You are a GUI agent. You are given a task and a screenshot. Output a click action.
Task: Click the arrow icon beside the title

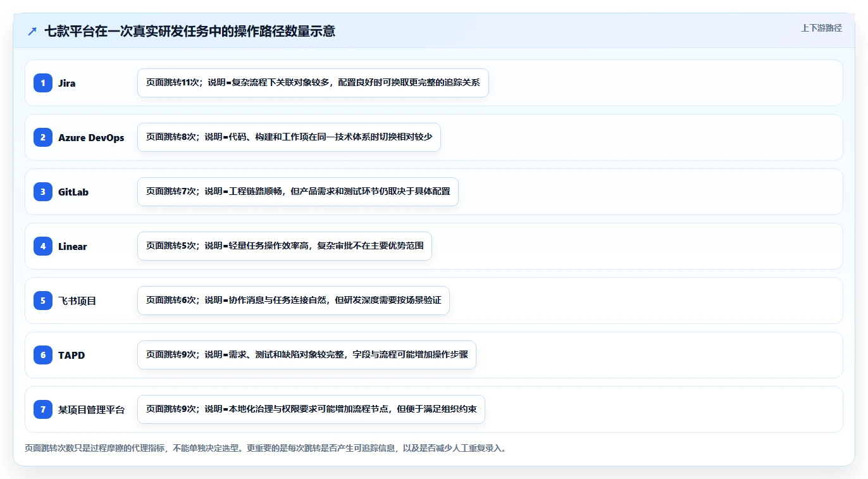[32, 32]
